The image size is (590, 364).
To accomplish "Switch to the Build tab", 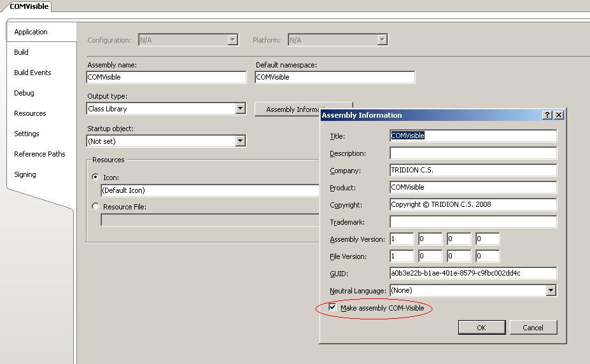I will (22, 52).
